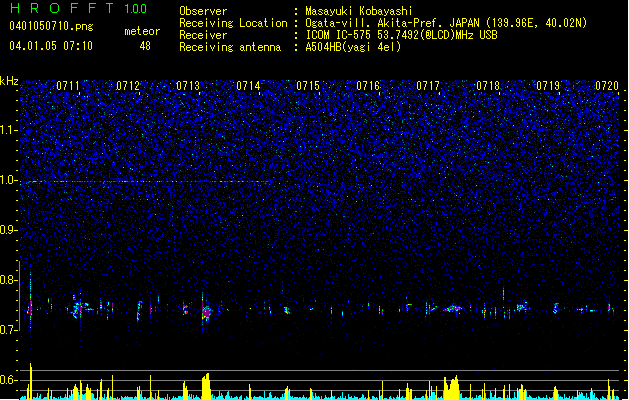Click the 0712 time marker
This screenshot has height=400, width=629.
pyautogui.click(x=128, y=85)
